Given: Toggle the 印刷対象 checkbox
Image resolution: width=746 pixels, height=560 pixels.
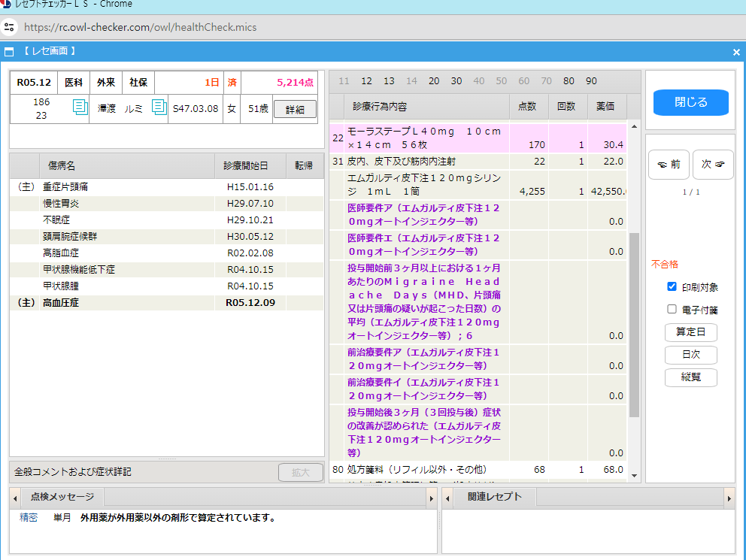Looking at the screenshot, I should (x=672, y=286).
